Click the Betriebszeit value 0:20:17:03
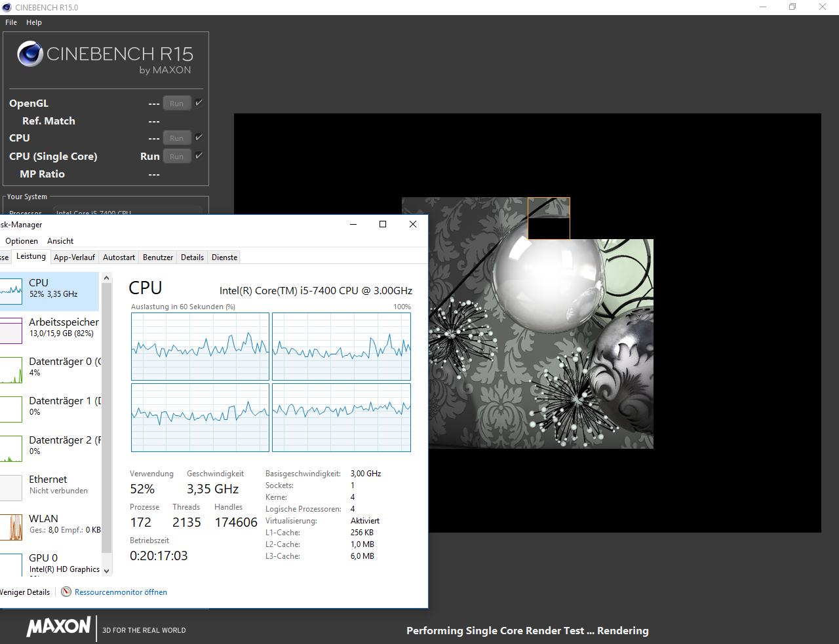Viewport: 839px width, 644px height. 159,556
